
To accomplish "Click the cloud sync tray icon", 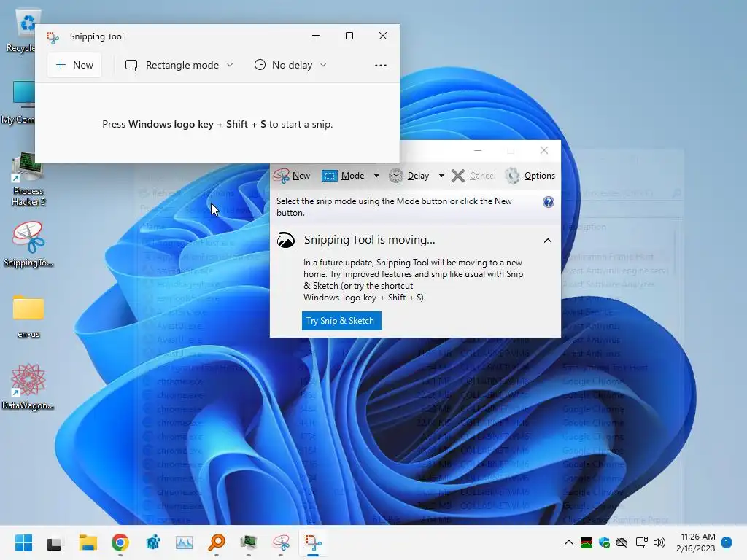I will coord(622,542).
